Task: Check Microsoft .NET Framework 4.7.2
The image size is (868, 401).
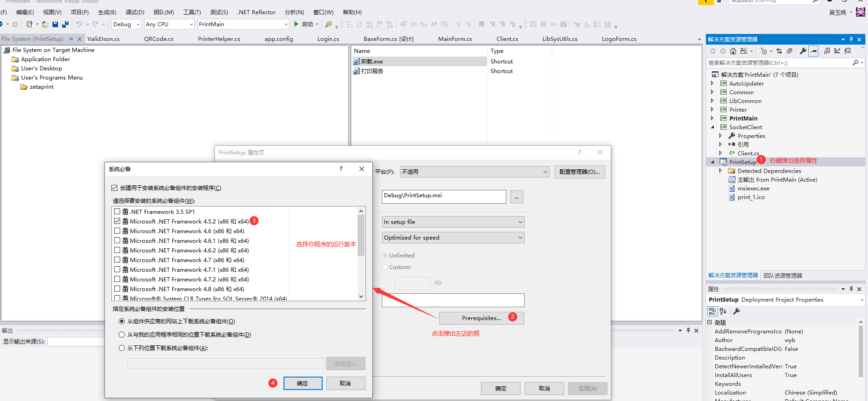Action: coord(117,279)
